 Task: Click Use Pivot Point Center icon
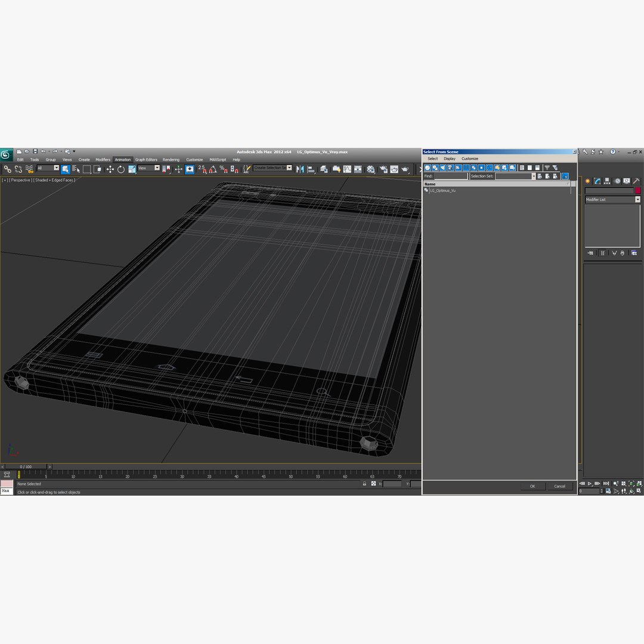(166, 169)
